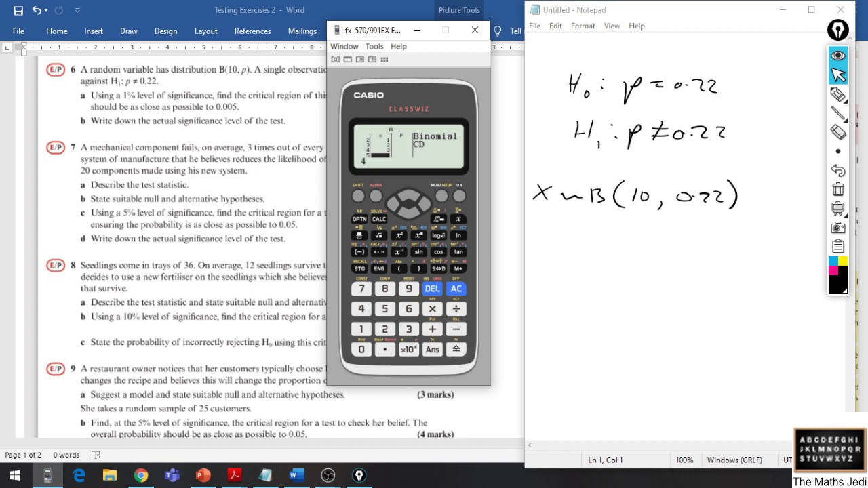Undo last ink stroke with curved arrow icon
This screenshot has height=488, width=868.
tap(838, 171)
